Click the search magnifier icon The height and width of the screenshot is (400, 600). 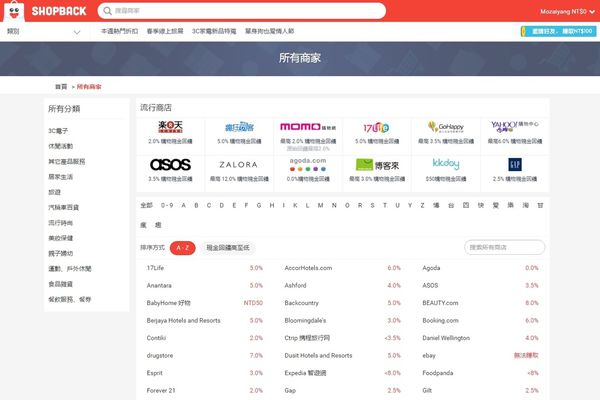(x=108, y=11)
